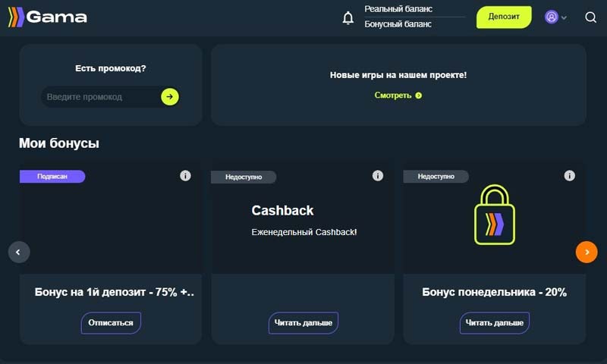Click the Gama logo in header
This screenshot has width=607, height=364.
coord(47,17)
